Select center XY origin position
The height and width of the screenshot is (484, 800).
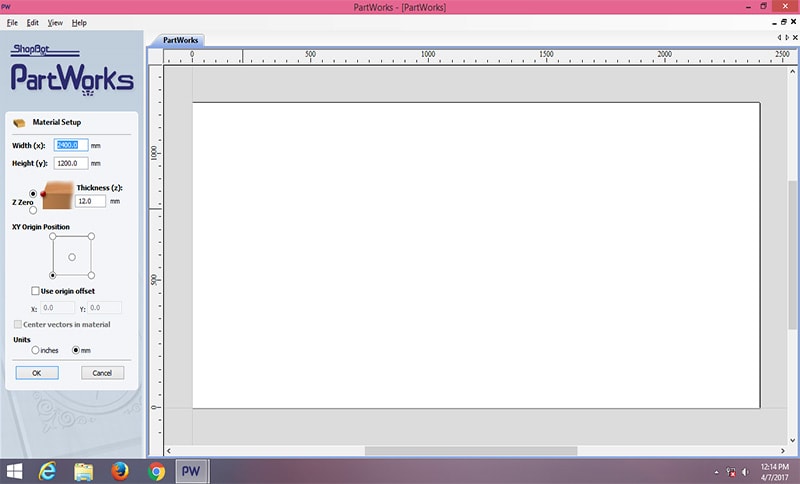(72, 257)
